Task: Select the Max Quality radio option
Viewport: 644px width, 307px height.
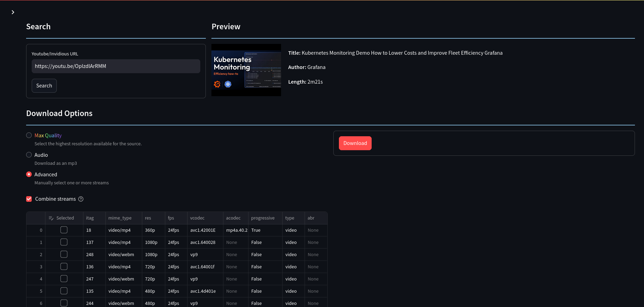Action: click(x=29, y=135)
